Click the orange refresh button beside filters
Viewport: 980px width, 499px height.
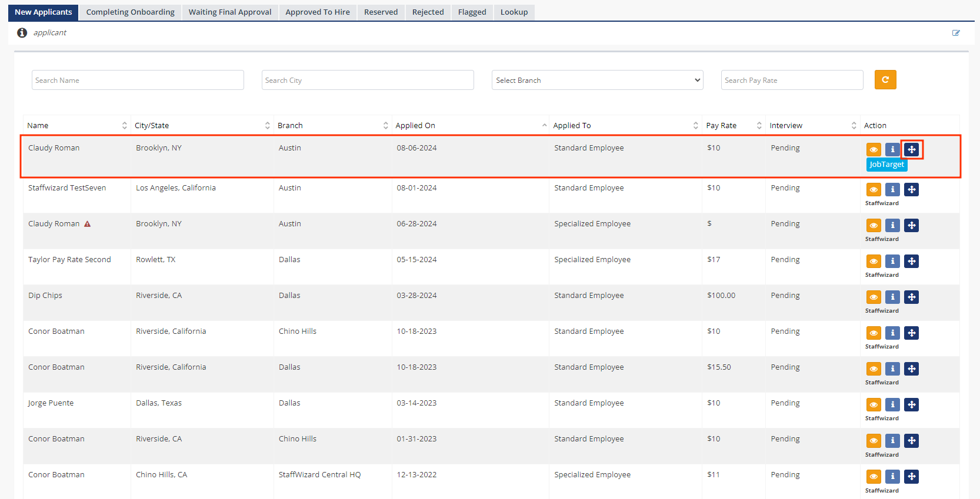[885, 80]
